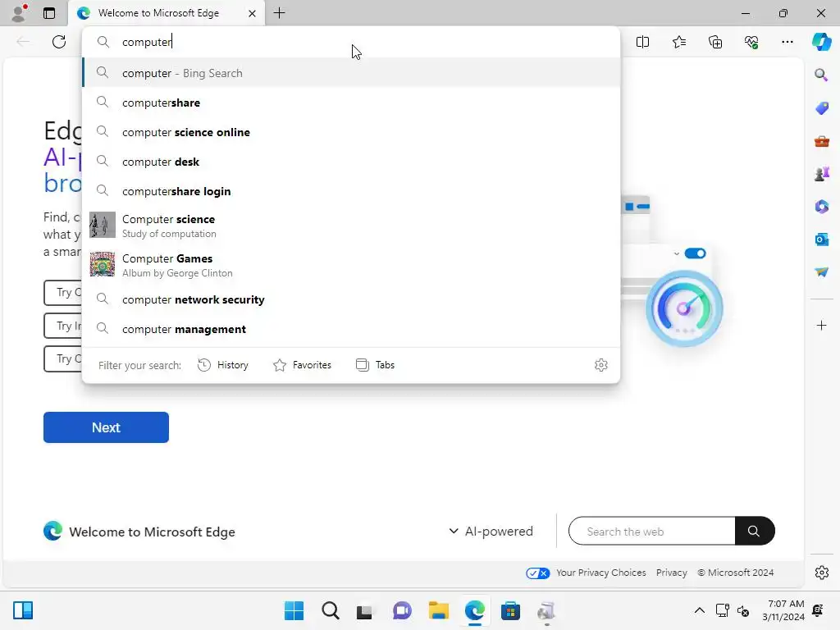Screen dimensions: 840x630
Task: Open the tab actions menu icon
Action: (49, 13)
